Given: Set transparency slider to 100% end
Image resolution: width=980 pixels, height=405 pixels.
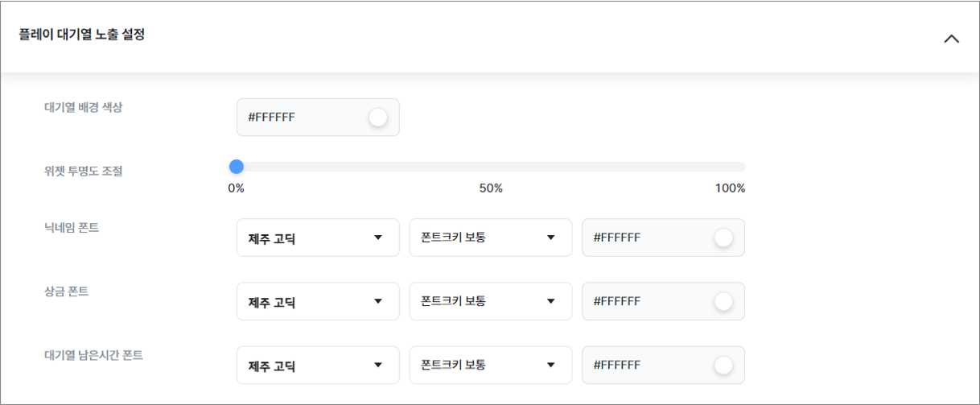Looking at the screenshot, I should point(743,167).
